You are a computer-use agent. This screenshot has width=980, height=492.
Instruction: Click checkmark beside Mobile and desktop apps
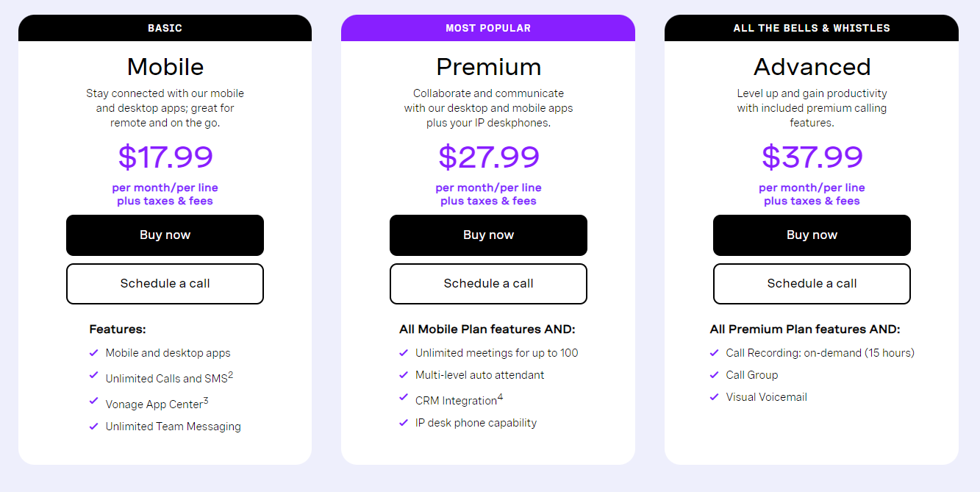coord(93,353)
